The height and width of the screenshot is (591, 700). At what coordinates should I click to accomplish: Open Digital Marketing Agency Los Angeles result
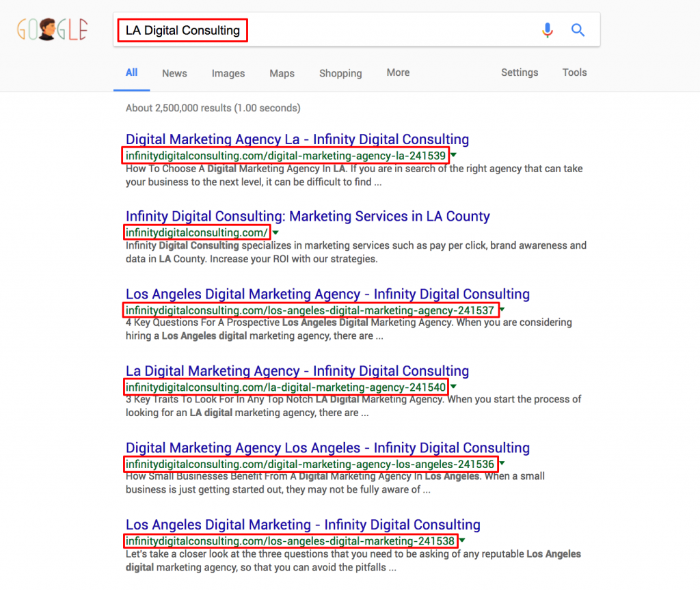(327, 448)
